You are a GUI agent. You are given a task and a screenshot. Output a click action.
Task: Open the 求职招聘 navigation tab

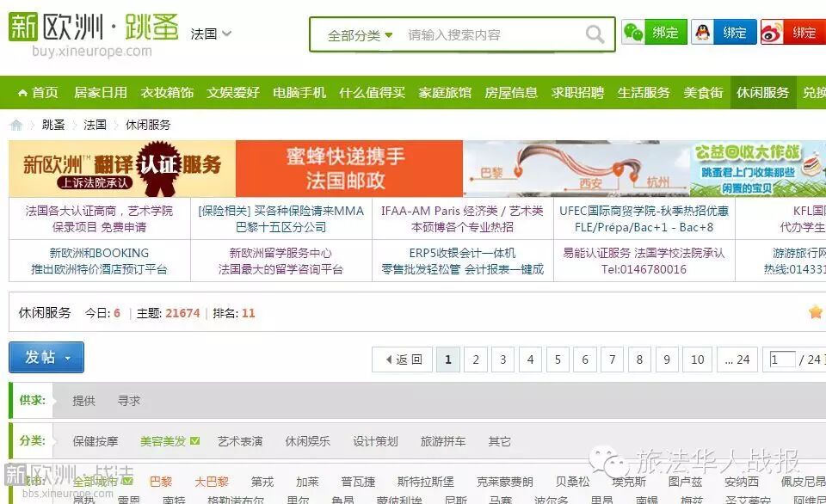(x=577, y=93)
